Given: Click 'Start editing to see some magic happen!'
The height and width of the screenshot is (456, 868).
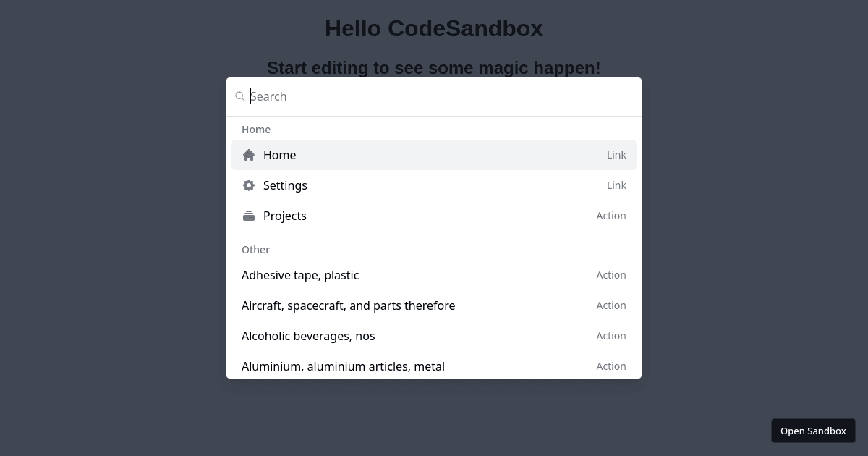Looking at the screenshot, I should coord(434,68).
